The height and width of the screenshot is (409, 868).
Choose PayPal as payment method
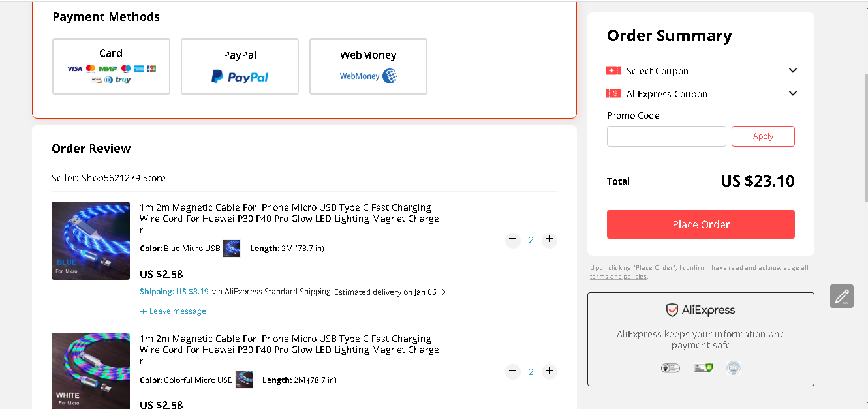coord(240,67)
